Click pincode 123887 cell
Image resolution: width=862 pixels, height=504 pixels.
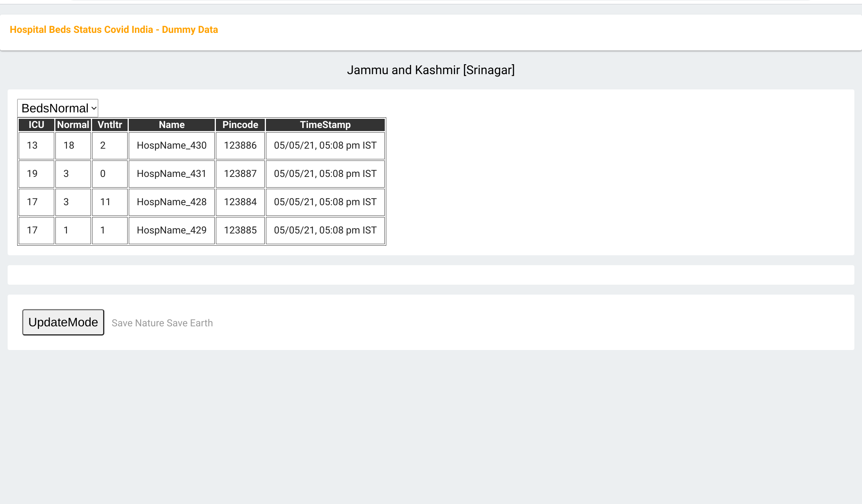pyautogui.click(x=240, y=174)
